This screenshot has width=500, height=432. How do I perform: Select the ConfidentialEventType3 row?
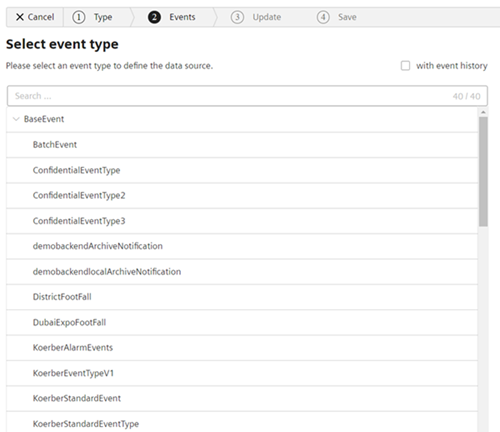(242, 221)
